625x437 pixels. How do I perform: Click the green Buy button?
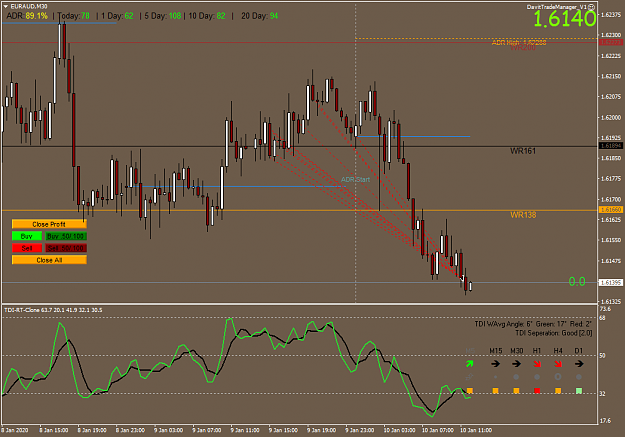[x=27, y=236]
